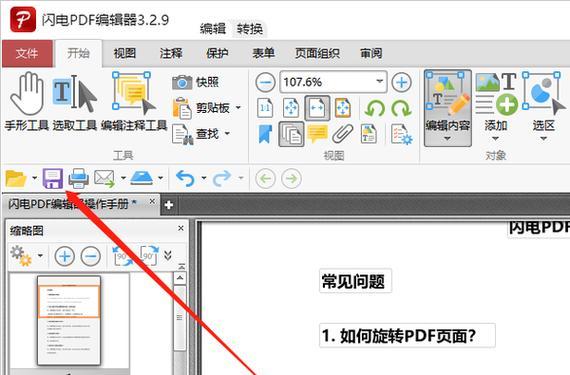570x375 pixels.
Task: Switch to the Protect (保护) ribbon tab
Action: pyautogui.click(x=217, y=53)
